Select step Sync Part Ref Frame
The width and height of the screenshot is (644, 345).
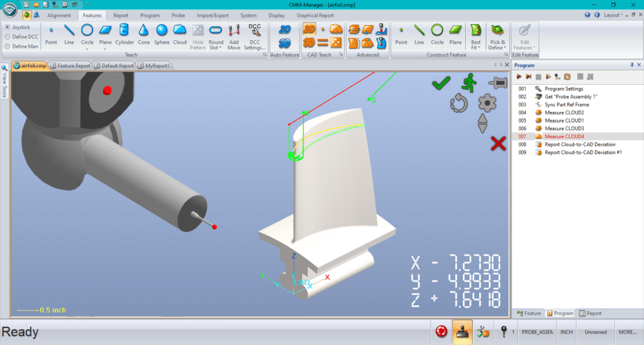coord(577,104)
